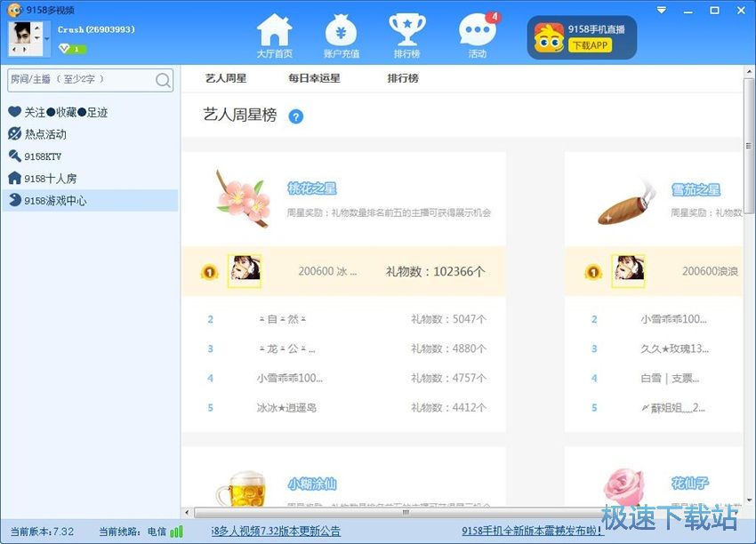Switch to the 每日幸运星 tab
Viewport: 756px width, 544px height.
click(x=314, y=78)
